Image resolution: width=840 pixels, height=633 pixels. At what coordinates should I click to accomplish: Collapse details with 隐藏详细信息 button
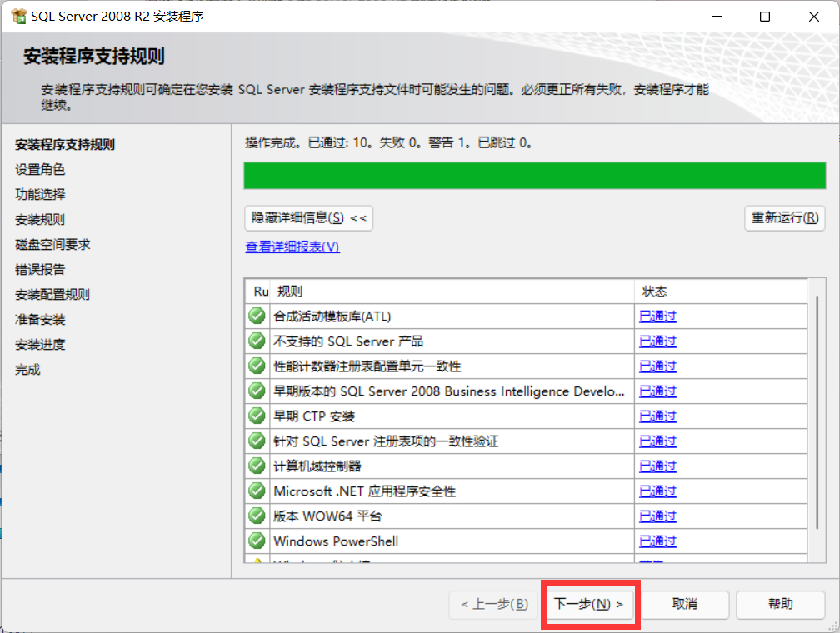(x=308, y=218)
